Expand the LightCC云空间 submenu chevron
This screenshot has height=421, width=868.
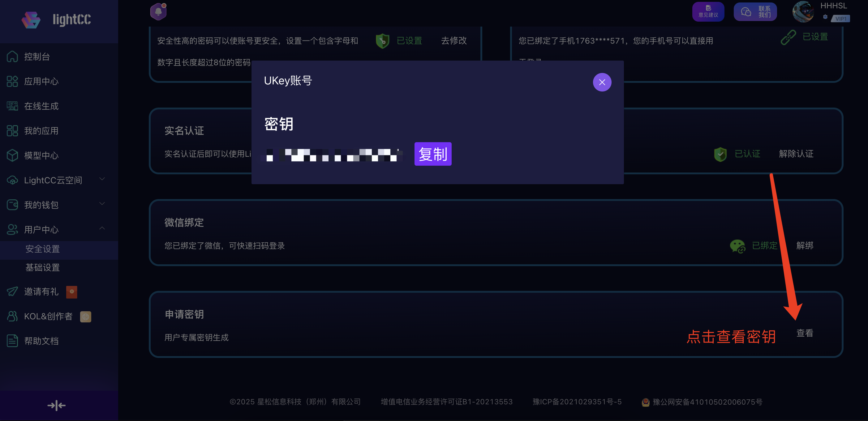click(x=102, y=179)
